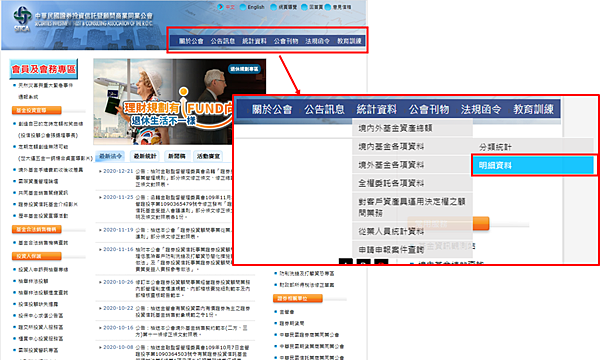Open the 證券期貨局 link in right column
This screenshot has height=360, width=600.
pos(292,323)
